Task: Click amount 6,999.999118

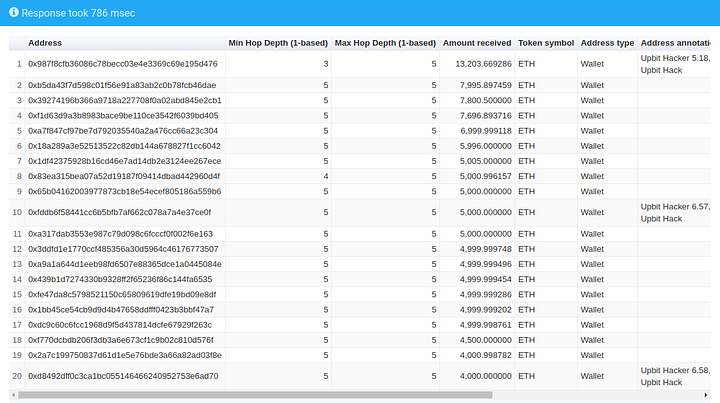Action: coord(485,131)
